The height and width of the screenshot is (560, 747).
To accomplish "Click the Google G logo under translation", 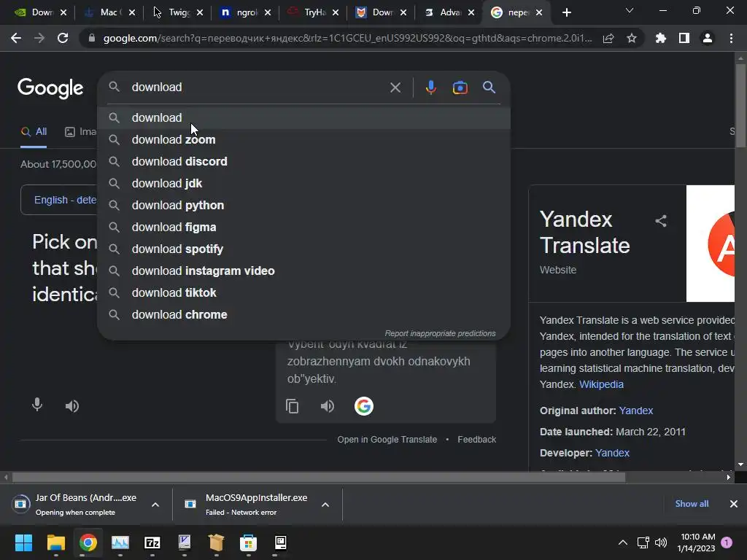I will pos(363,406).
